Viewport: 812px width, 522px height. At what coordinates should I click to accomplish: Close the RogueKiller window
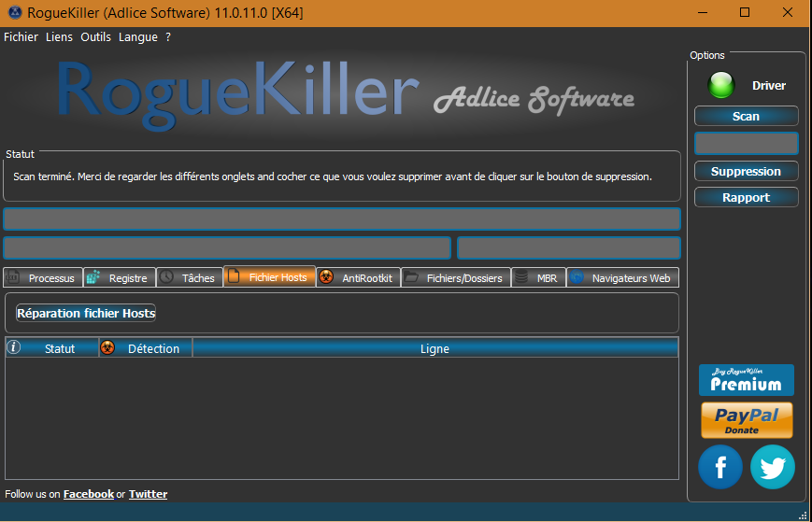point(788,12)
